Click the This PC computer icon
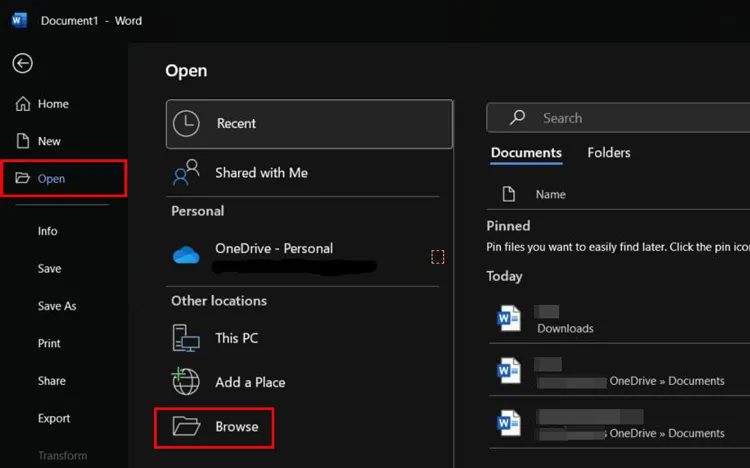The height and width of the screenshot is (468, 750). pyautogui.click(x=186, y=338)
